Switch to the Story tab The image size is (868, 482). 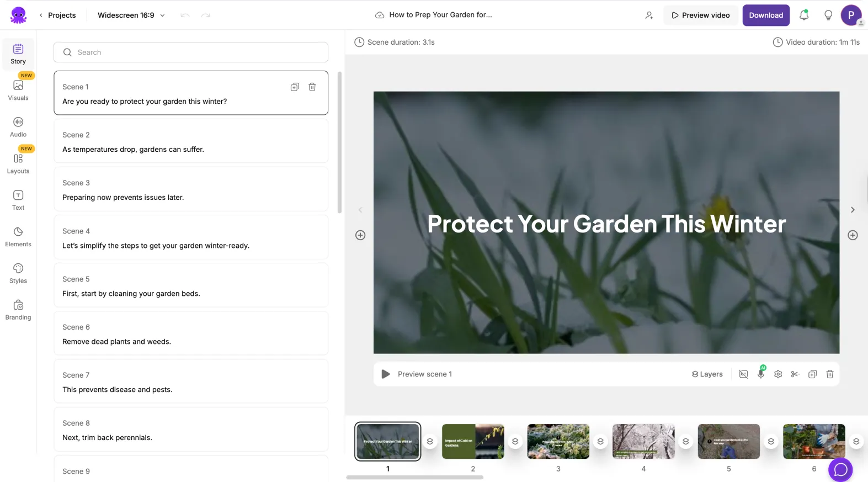(18, 54)
